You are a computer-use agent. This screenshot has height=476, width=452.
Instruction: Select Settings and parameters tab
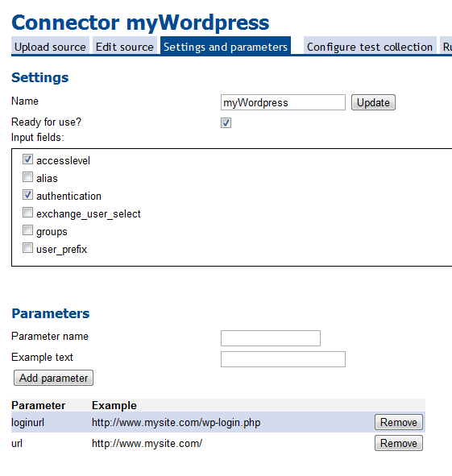226,46
